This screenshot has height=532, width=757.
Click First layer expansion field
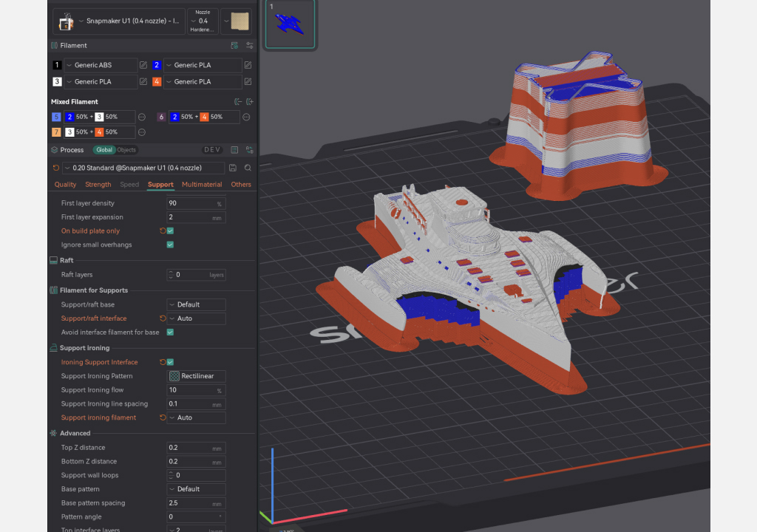pyautogui.click(x=196, y=217)
